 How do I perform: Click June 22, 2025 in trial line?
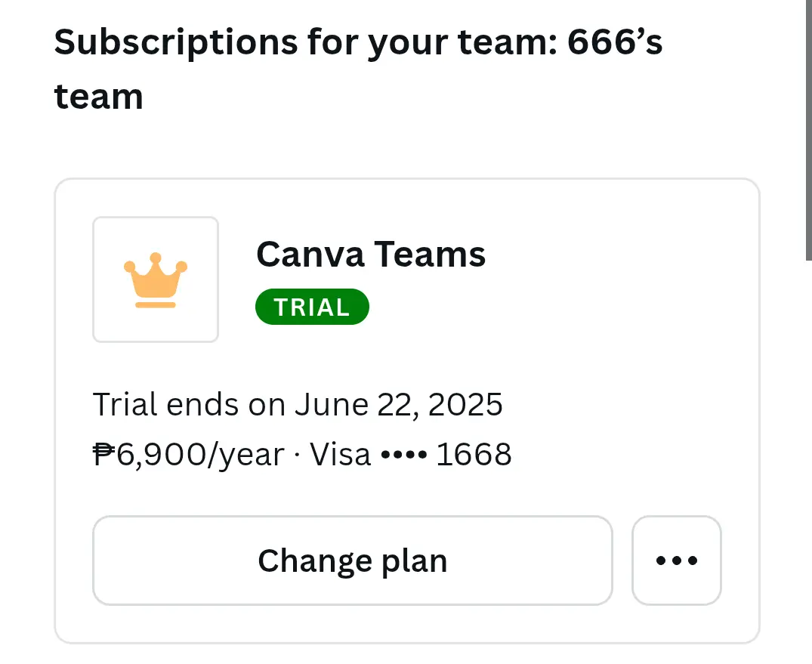tap(398, 404)
